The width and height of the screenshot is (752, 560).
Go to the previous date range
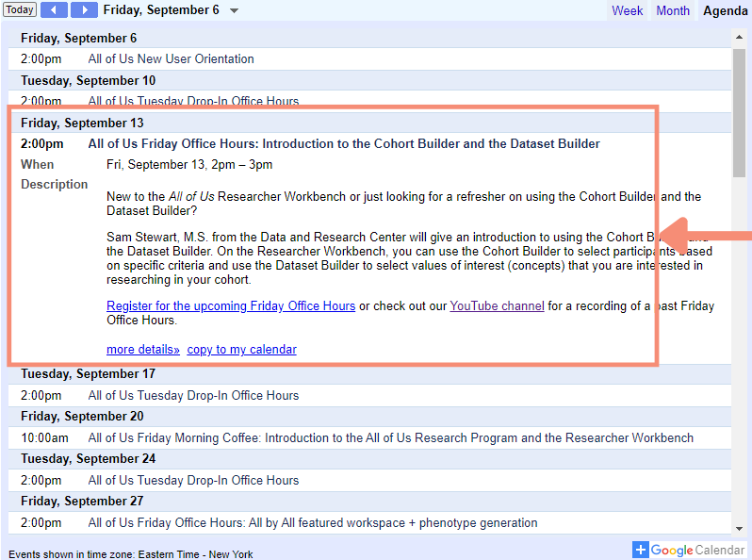(x=54, y=9)
